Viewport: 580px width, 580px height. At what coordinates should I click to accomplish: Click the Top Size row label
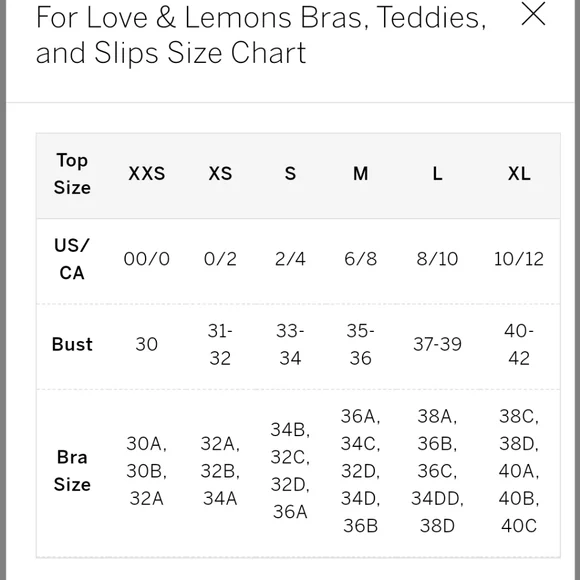[x=72, y=174]
